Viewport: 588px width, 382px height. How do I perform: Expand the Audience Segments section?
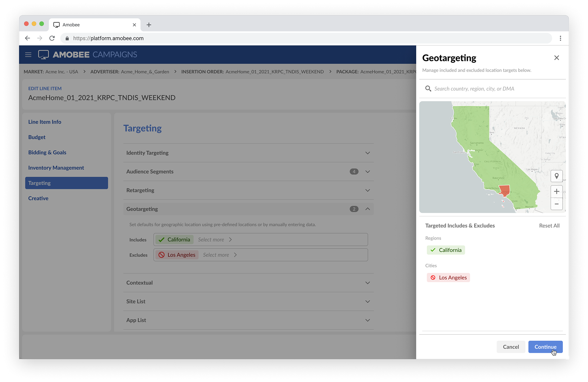[248, 172]
